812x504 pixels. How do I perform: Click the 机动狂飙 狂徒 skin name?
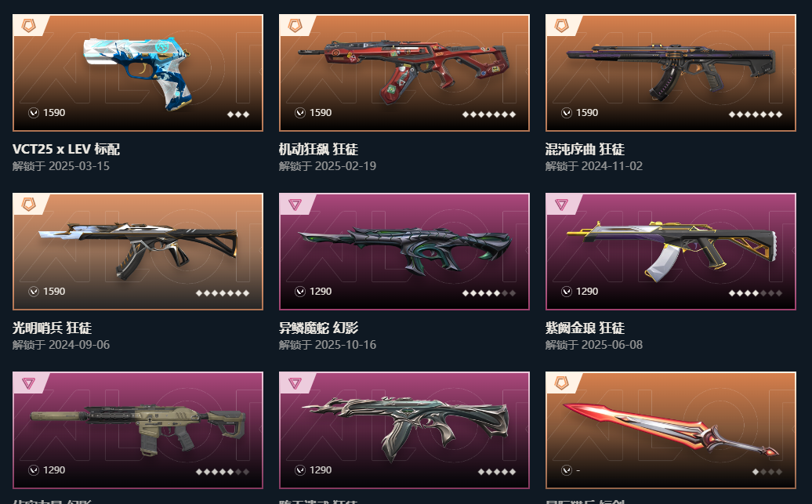(318, 149)
